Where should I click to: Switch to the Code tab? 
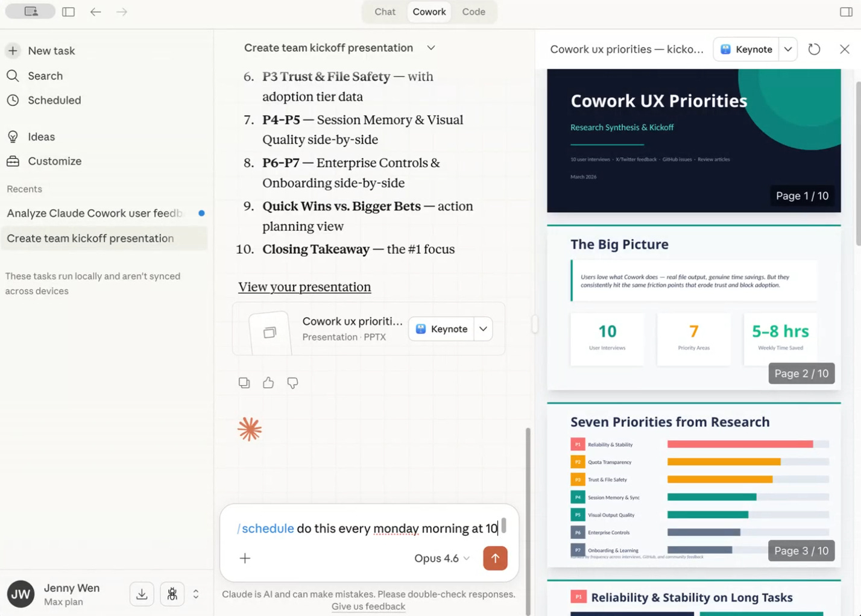[x=473, y=11]
